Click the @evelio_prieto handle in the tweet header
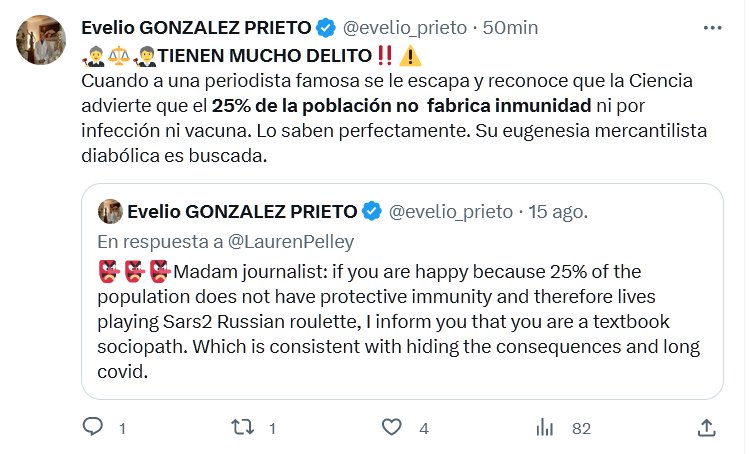750x454 pixels. click(406, 27)
